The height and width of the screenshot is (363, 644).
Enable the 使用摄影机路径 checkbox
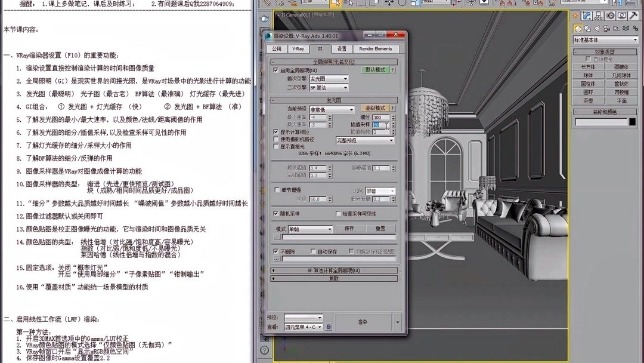point(274,139)
